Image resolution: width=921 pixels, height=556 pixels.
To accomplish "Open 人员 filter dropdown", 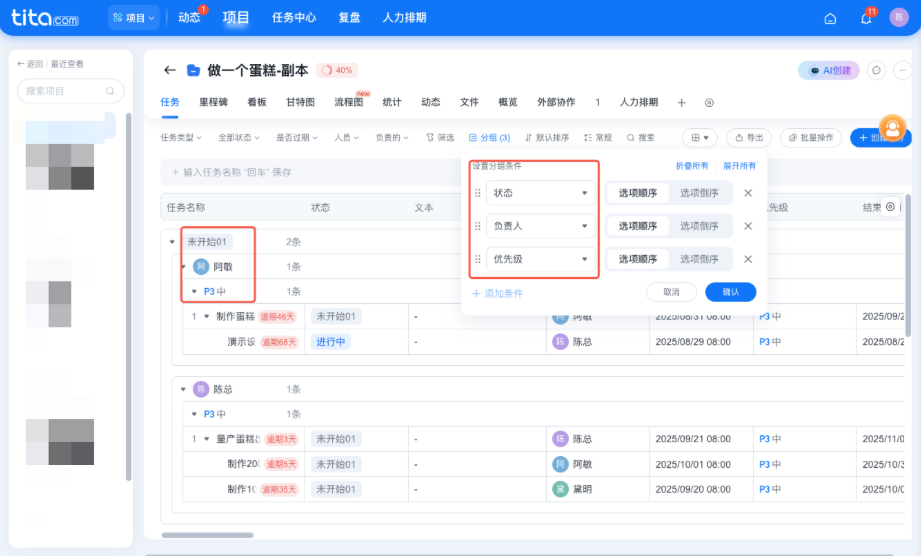I will 346,137.
